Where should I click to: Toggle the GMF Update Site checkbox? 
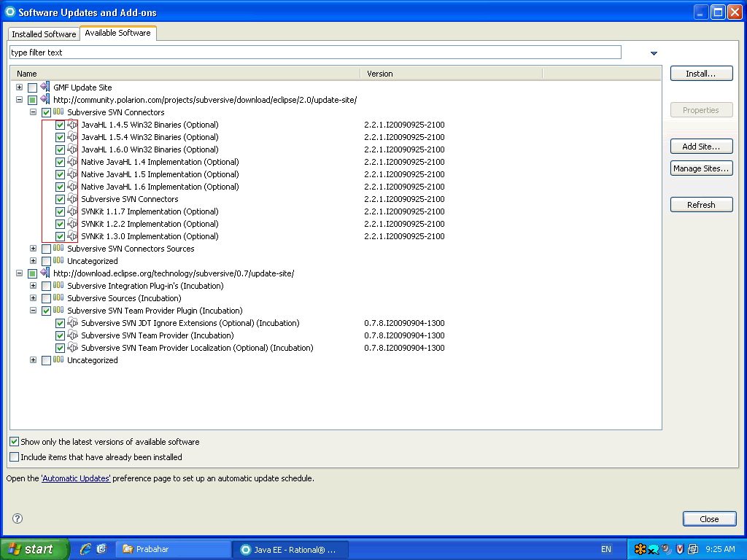click(x=32, y=87)
